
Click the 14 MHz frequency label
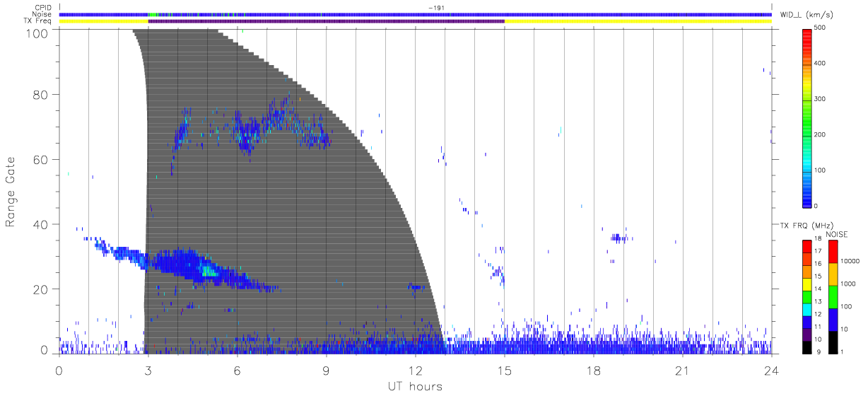pos(818,289)
